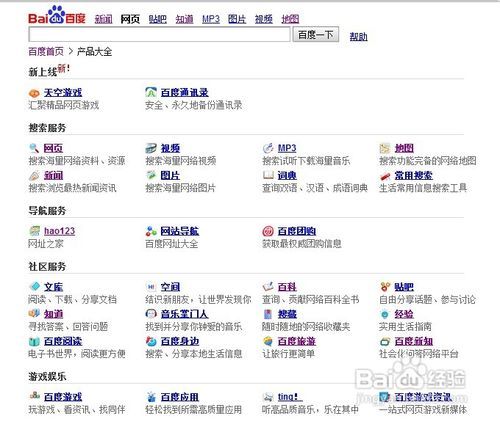Click the 常用搜索 icon
The height and width of the screenshot is (427, 500).
click(x=385, y=176)
